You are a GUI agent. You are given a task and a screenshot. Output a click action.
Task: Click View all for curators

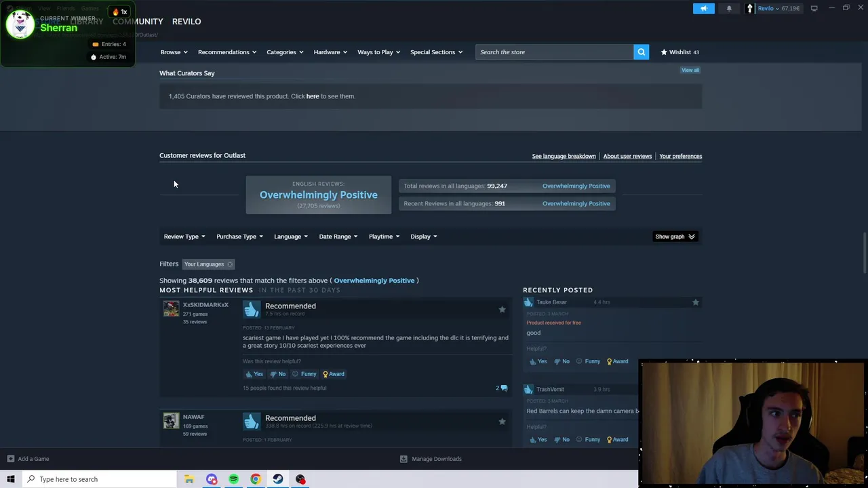pos(690,70)
